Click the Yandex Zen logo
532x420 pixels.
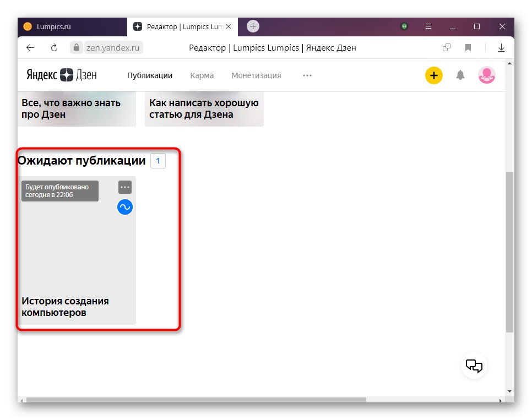61,74
